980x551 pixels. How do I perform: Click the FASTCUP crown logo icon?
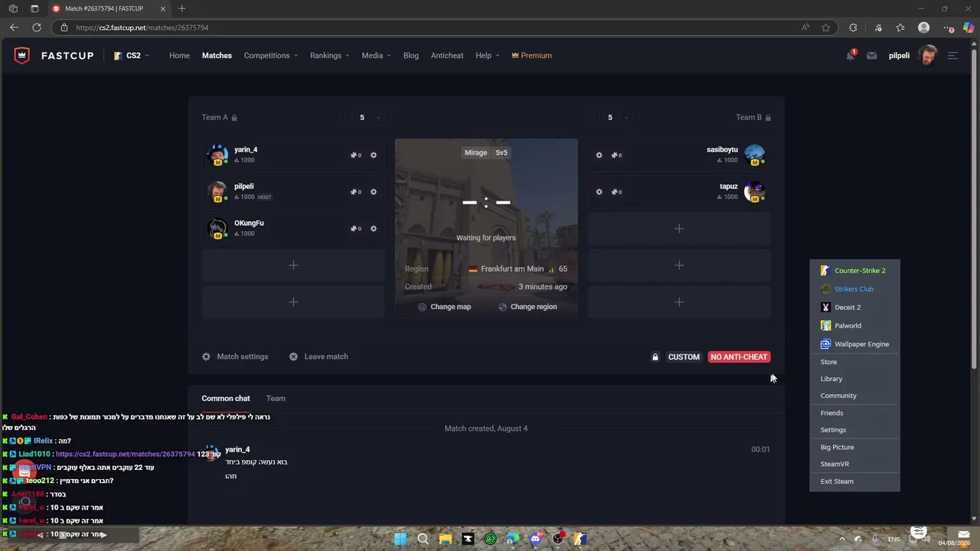pos(22,56)
